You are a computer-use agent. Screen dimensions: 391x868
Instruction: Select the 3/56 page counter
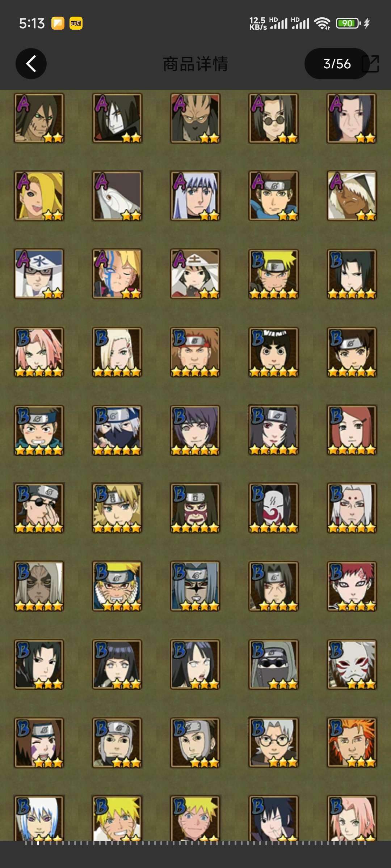pyautogui.click(x=337, y=64)
